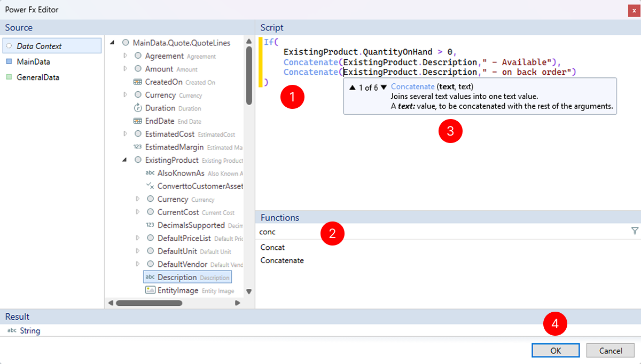Click the Cancel button
This screenshot has width=641, height=364.
pos(610,351)
